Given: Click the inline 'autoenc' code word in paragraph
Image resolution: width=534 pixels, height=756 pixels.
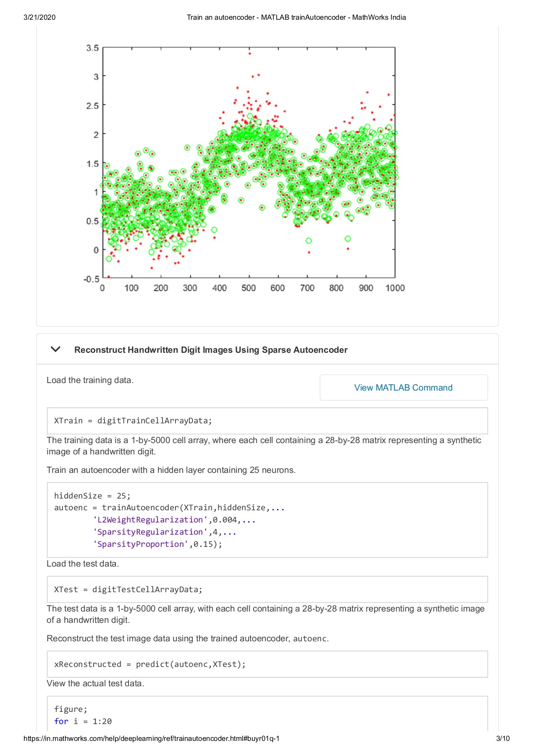Looking at the screenshot, I should pos(310,639).
